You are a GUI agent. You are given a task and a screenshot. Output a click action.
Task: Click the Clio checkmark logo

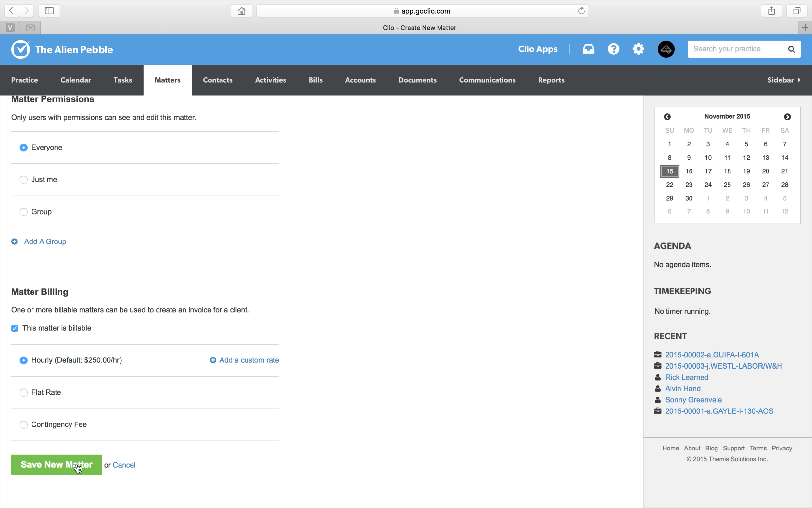(20, 49)
